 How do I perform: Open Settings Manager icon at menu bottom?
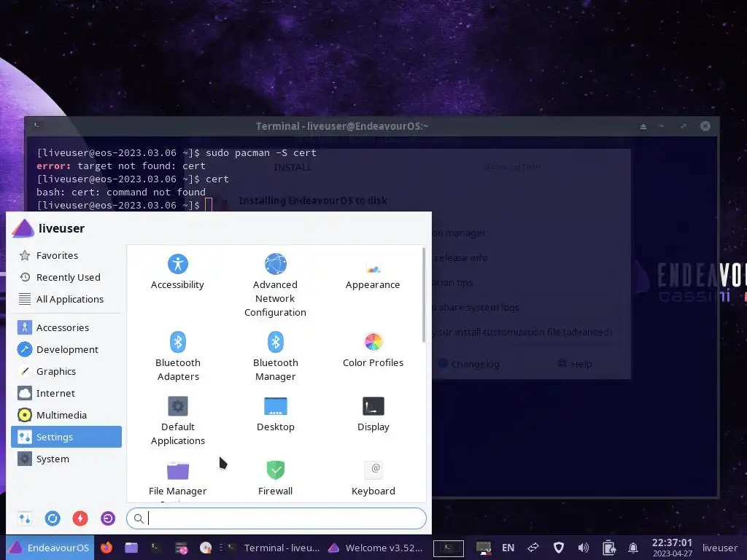pos(25,518)
